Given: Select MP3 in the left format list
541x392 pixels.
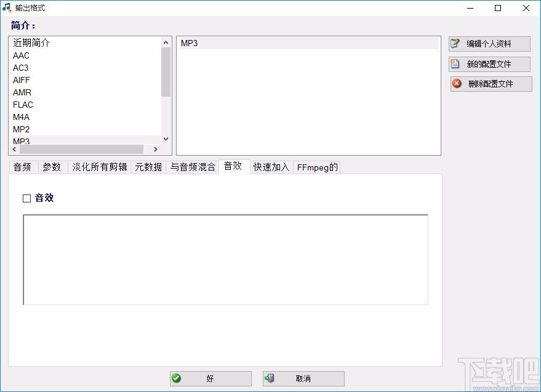Looking at the screenshot, I should pos(86,140).
